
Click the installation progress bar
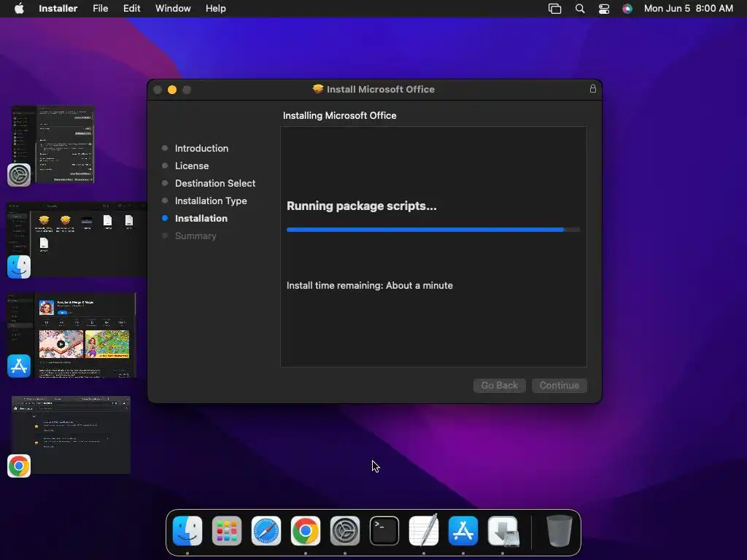point(433,230)
